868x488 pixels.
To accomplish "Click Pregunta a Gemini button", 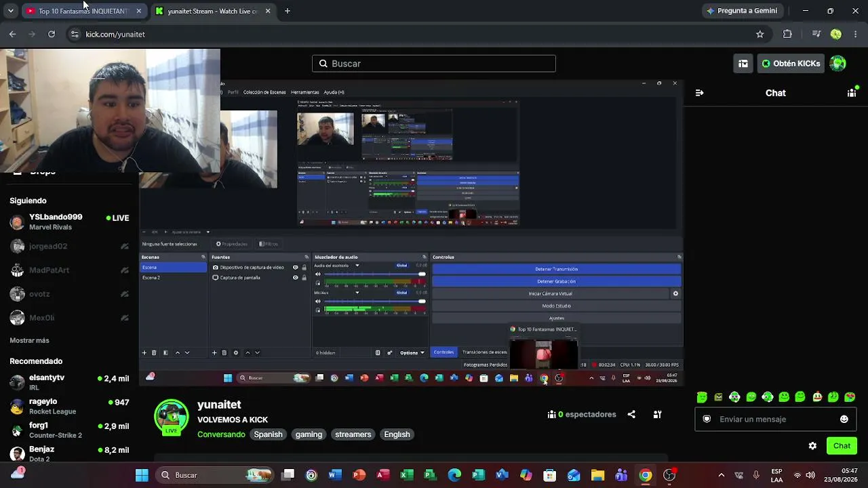I will coord(742,11).
